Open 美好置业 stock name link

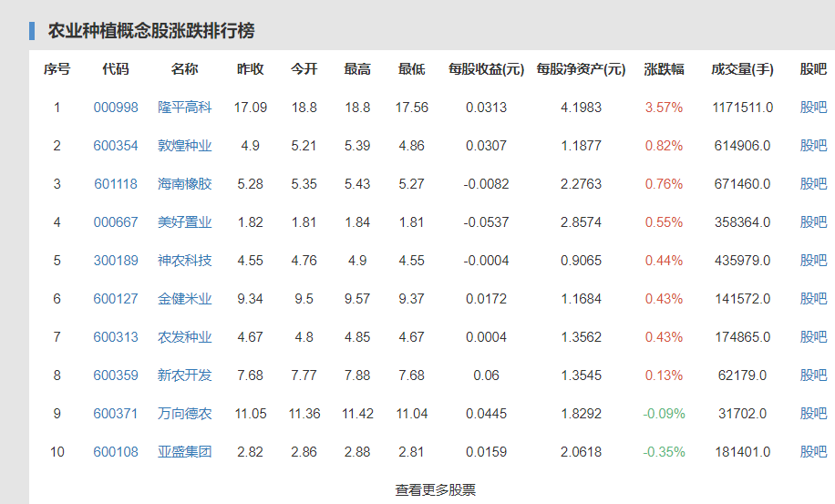click(185, 222)
